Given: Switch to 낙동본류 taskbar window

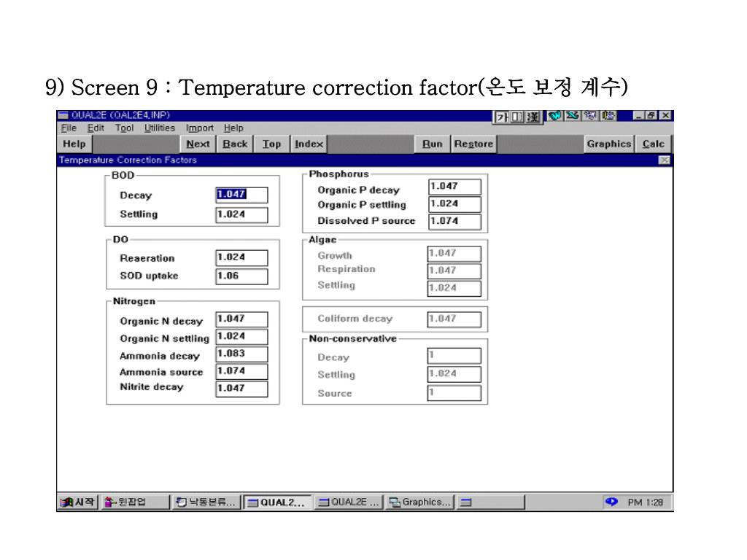Looking at the screenshot, I should click(205, 502).
